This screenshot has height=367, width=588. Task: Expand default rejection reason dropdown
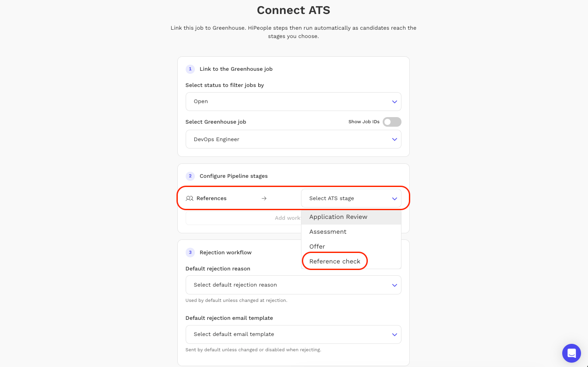tap(293, 285)
